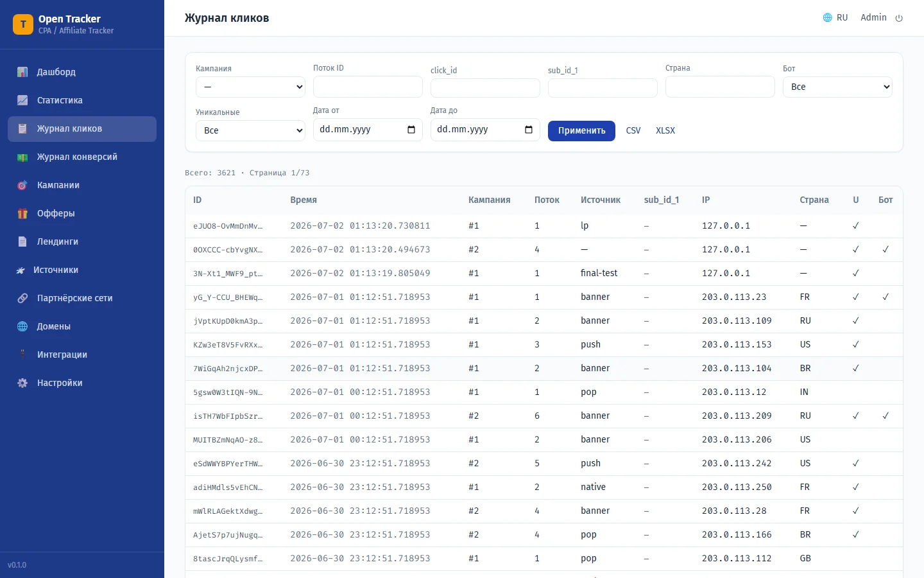Click click ID 8tascJrqQLysmf…
This screenshot has height=578, width=924.
click(228, 559)
